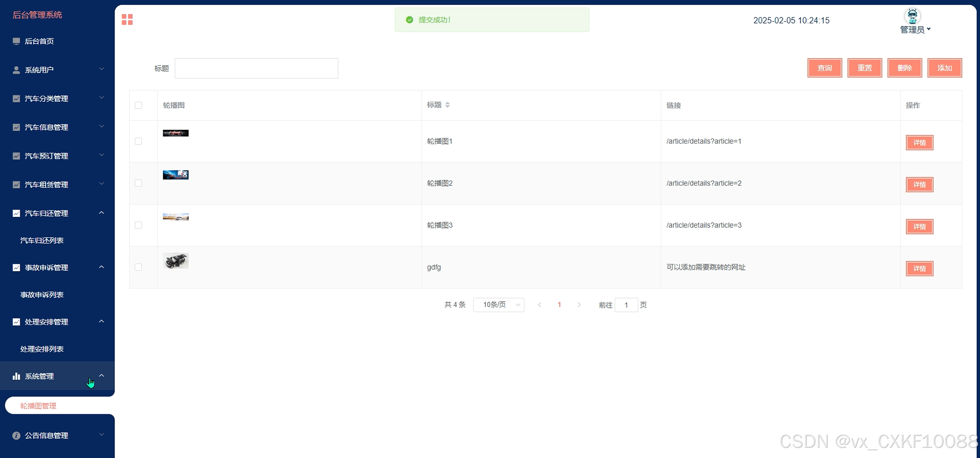Click the orange grid menu icon
This screenshot has height=458, width=980.
[127, 19]
